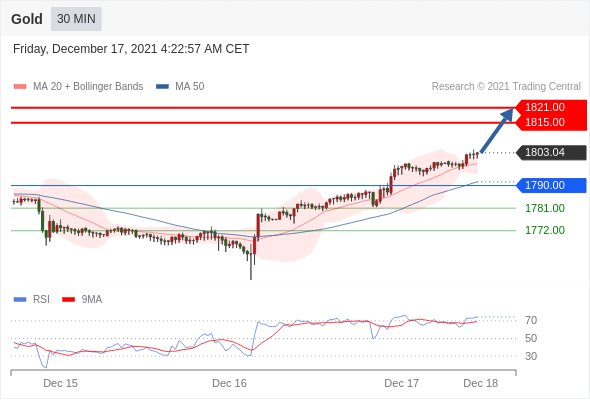
Task: Click the 1803.04 current price tag
Action: tap(552, 152)
